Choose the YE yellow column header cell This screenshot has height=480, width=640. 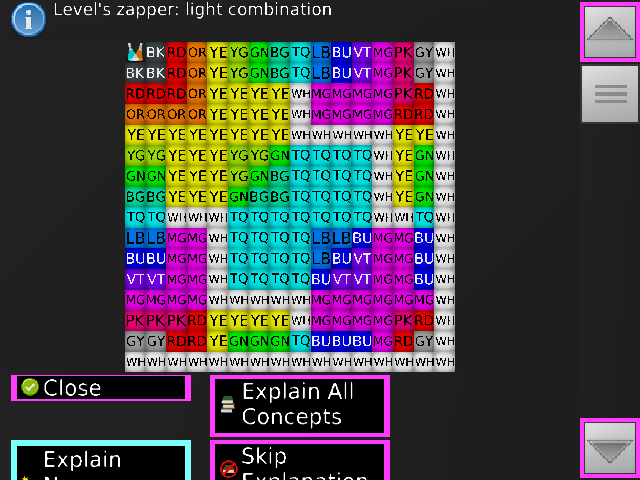click(218, 51)
